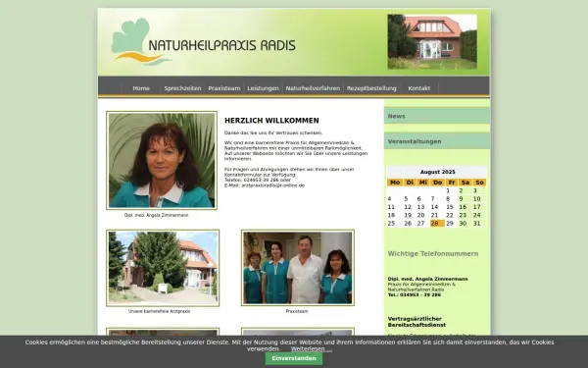
Task: Select the highlighted day 28 in calendar
Action: pyautogui.click(x=437, y=224)
